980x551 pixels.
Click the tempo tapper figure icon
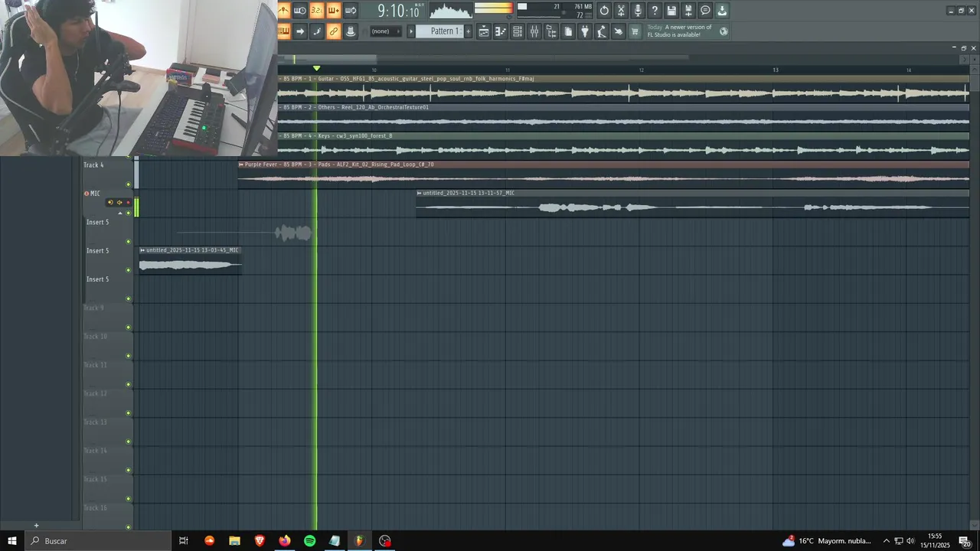(x=602, y=31)
